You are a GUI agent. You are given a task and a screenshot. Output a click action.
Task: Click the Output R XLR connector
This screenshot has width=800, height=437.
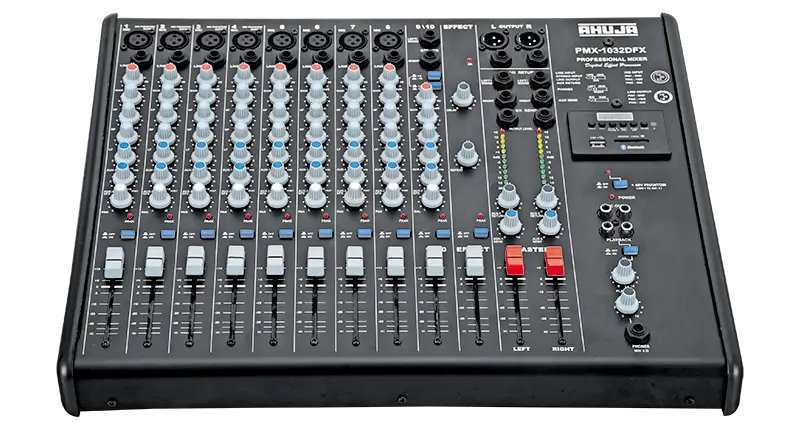click(x=531, y=38)
